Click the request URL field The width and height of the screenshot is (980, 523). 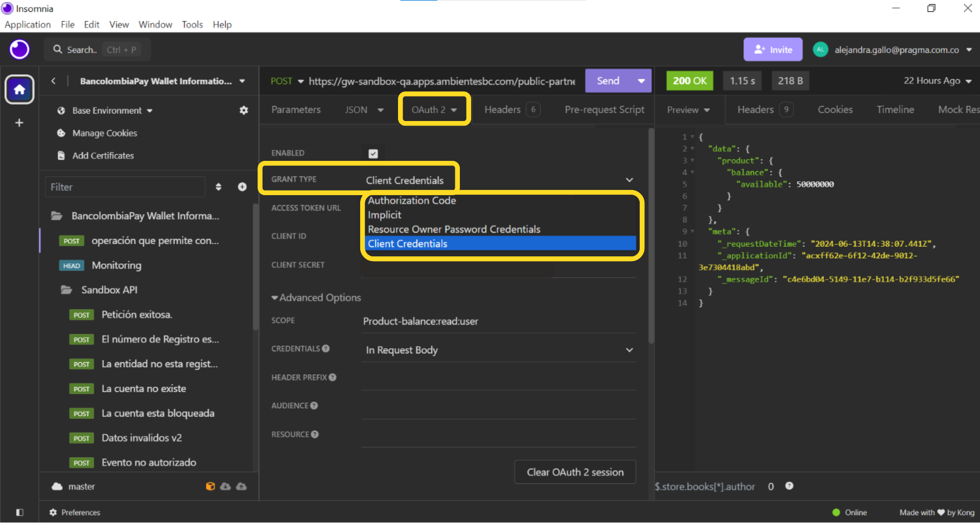click(442, 81)
